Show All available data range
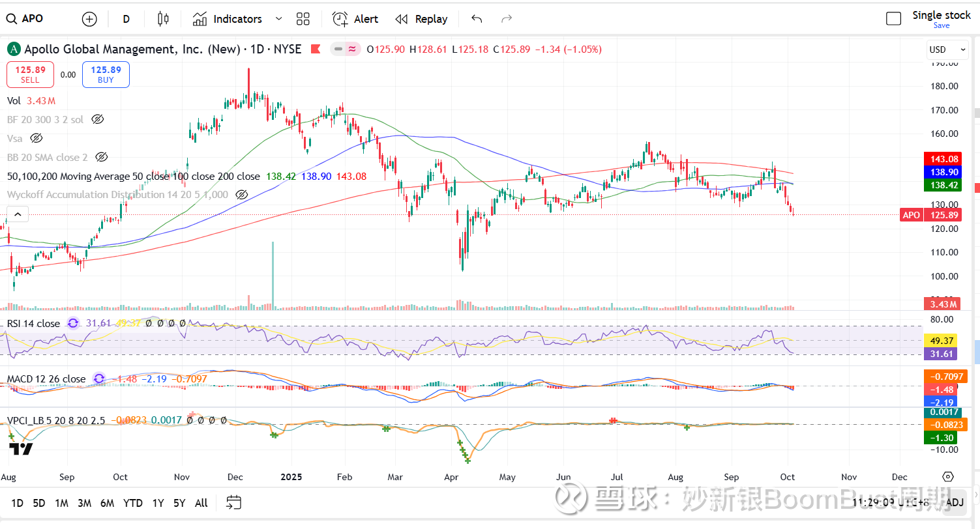 click(201, 503)
